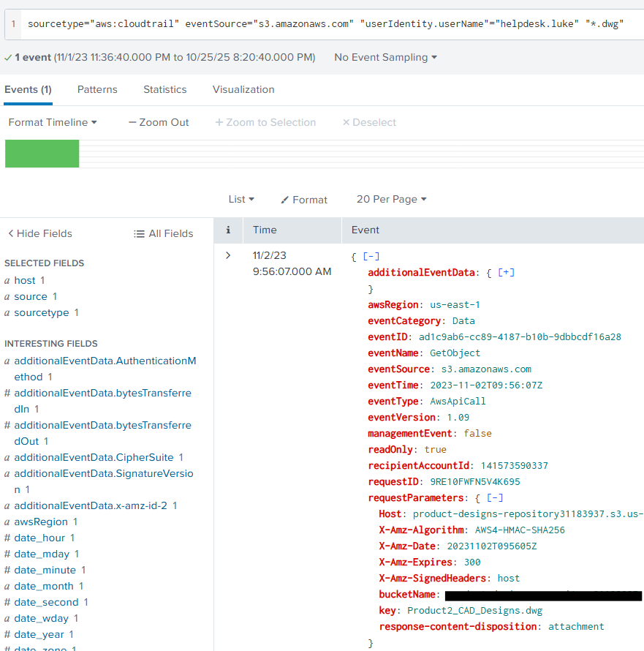Image resolution: width=644 pixels, height=651 pixels.
Task: Hide Fields sidebar panel
Action: coord(40,233)
